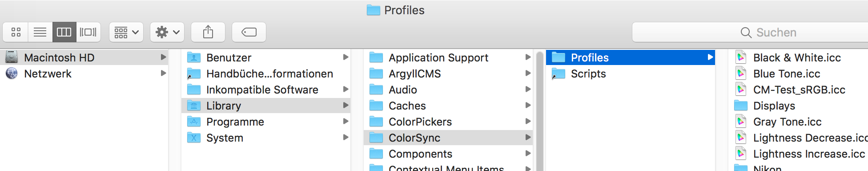Click the third column's vertical scrollbar
The image size is (868, 171).
click(540, 111)
